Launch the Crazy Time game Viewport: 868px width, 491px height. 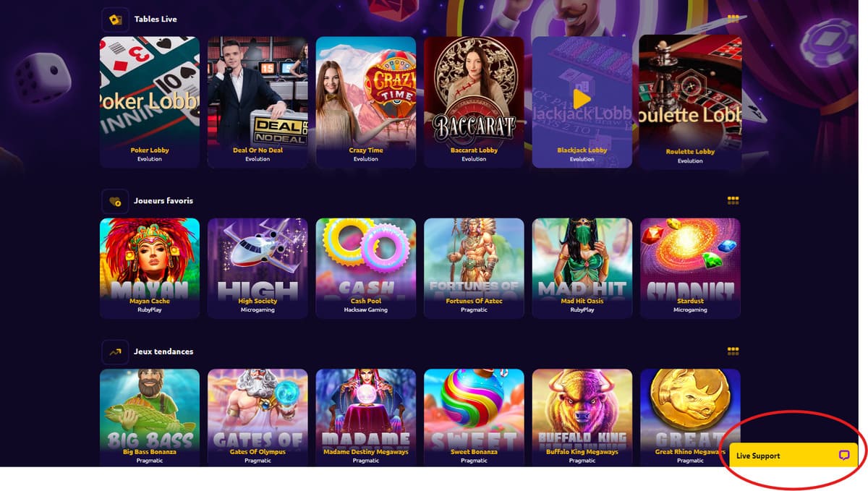click(x=366, y=102)
